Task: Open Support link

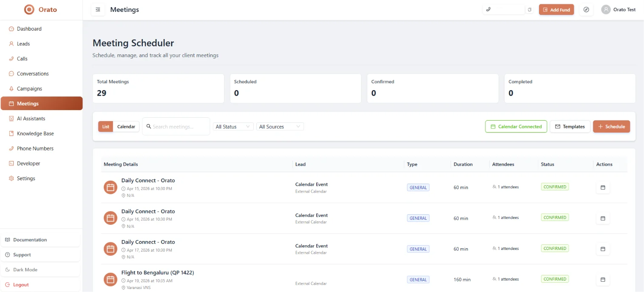Action: pyautogui.click(x=40, y=255)
